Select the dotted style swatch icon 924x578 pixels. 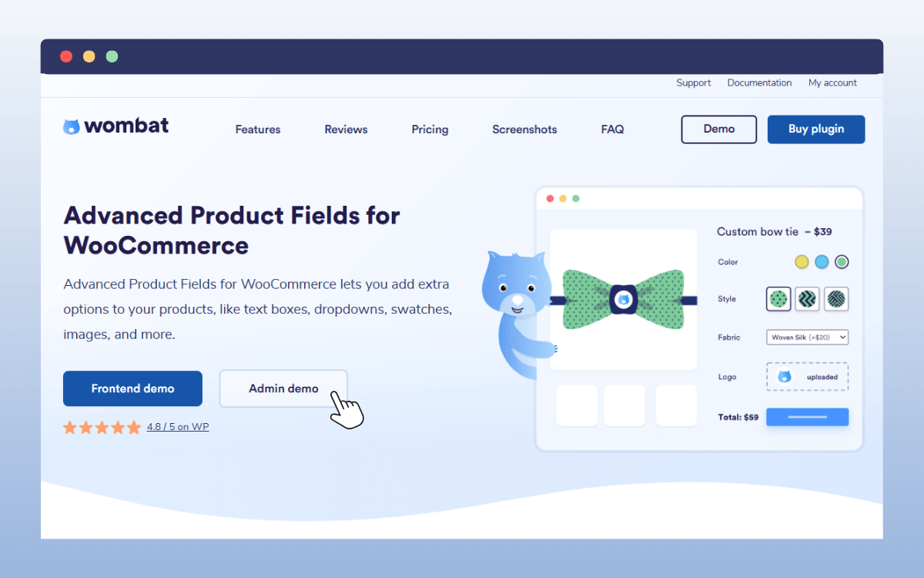coord(778,299)
